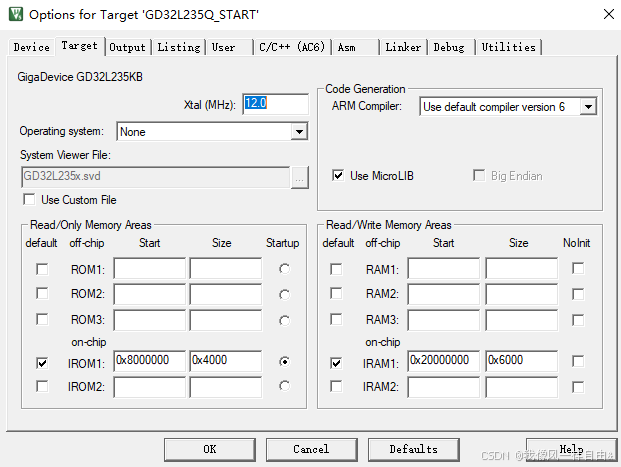This screenshot has width=621, height=467.
Task: Close the Options for Target dialog
Action: pos(608,14)
